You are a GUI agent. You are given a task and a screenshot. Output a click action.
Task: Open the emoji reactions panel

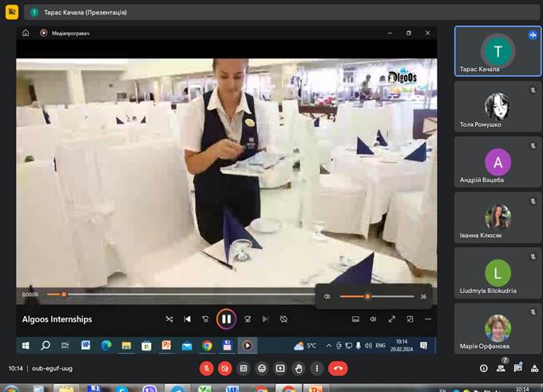pyautogui.click(x=261, y=368)
